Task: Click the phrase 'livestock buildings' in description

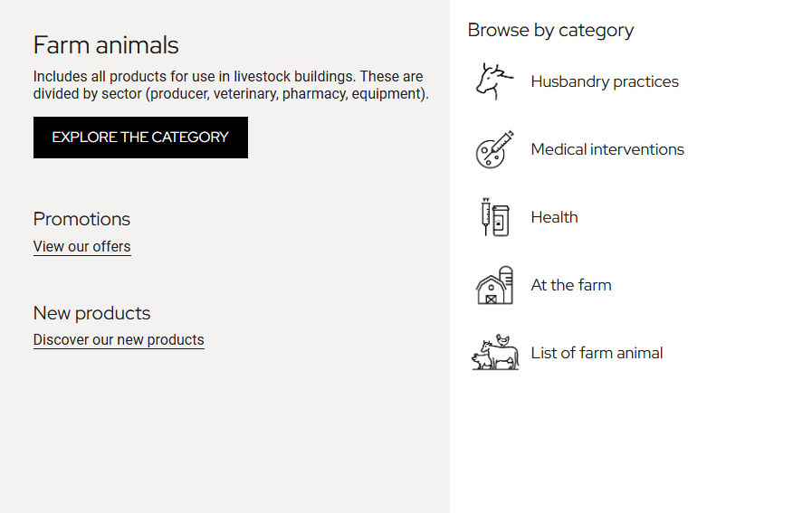Action: [x=293, y=77]
